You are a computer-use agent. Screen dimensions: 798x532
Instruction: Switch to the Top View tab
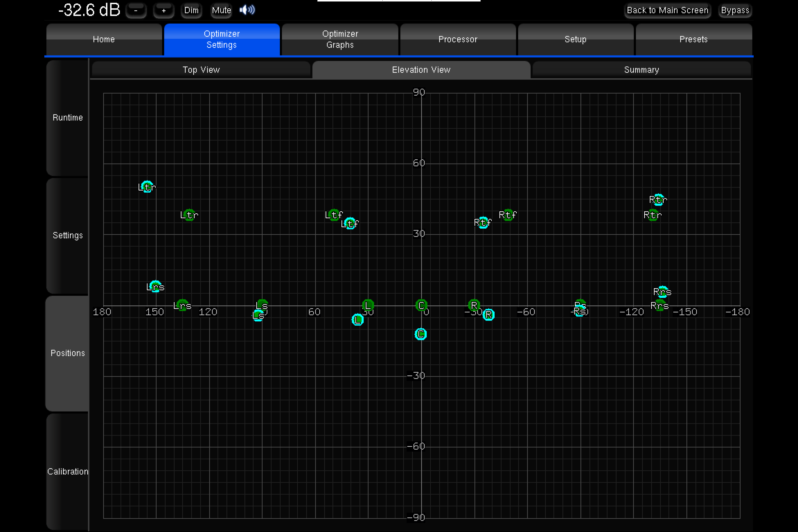201,70
